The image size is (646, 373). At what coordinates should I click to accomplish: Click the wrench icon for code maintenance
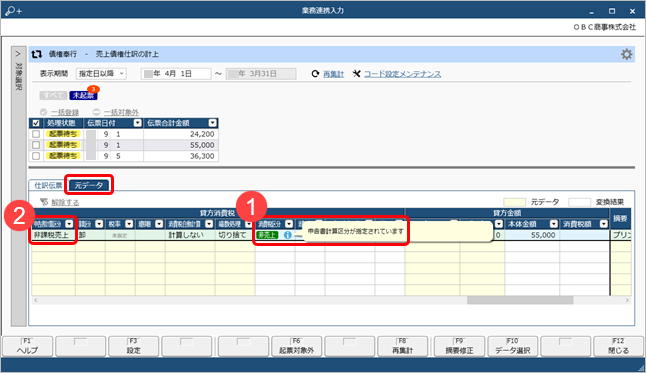(x=356, y=73)
